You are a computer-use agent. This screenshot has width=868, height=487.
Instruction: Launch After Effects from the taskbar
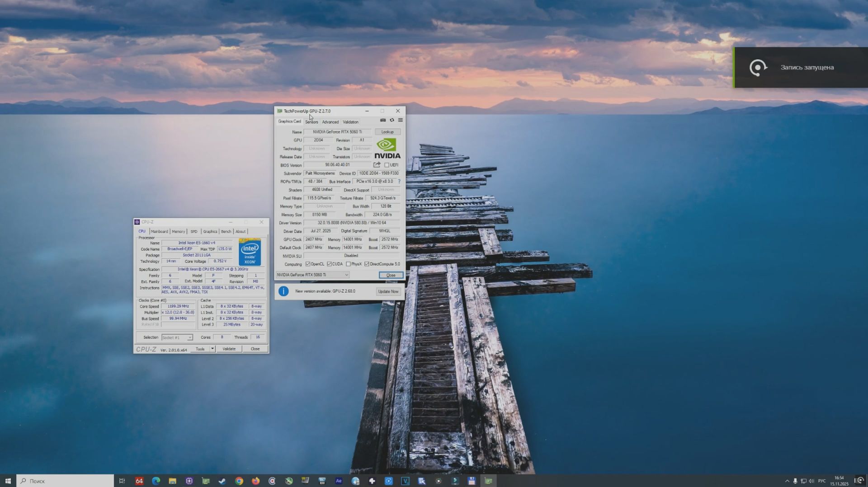[x=338, y=481]
